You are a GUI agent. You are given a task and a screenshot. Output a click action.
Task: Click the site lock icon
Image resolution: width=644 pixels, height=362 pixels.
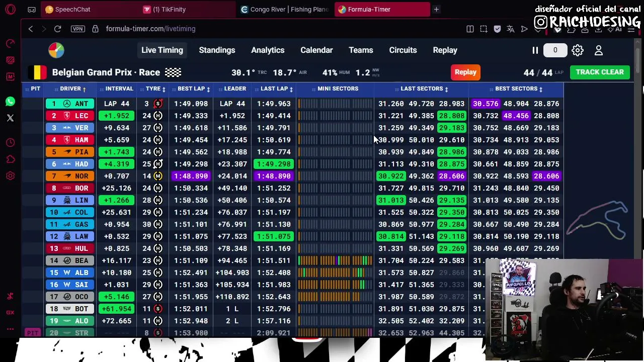coord(96,29)
